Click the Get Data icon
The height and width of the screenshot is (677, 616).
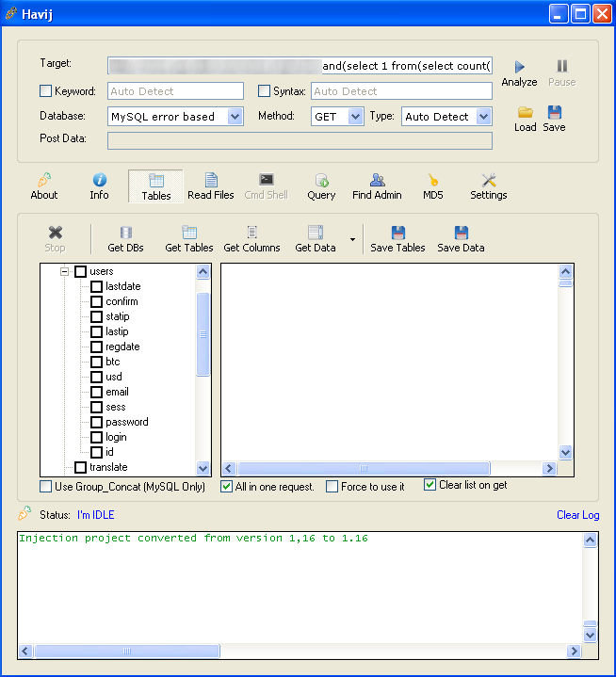point(316,233)
